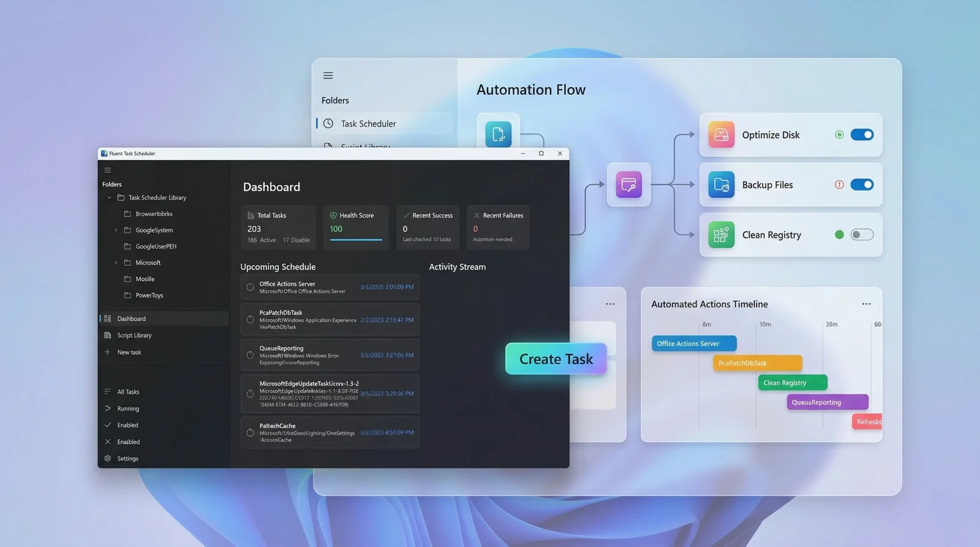The width and height of the screenshot is (980, 547).
Task: Click the 186 Active count
Action: [x=262, y=240]
